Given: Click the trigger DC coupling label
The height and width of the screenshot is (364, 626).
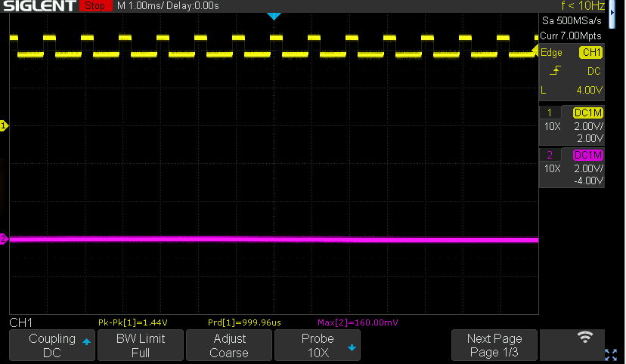Looking at the screenshot, I should 594,71.
